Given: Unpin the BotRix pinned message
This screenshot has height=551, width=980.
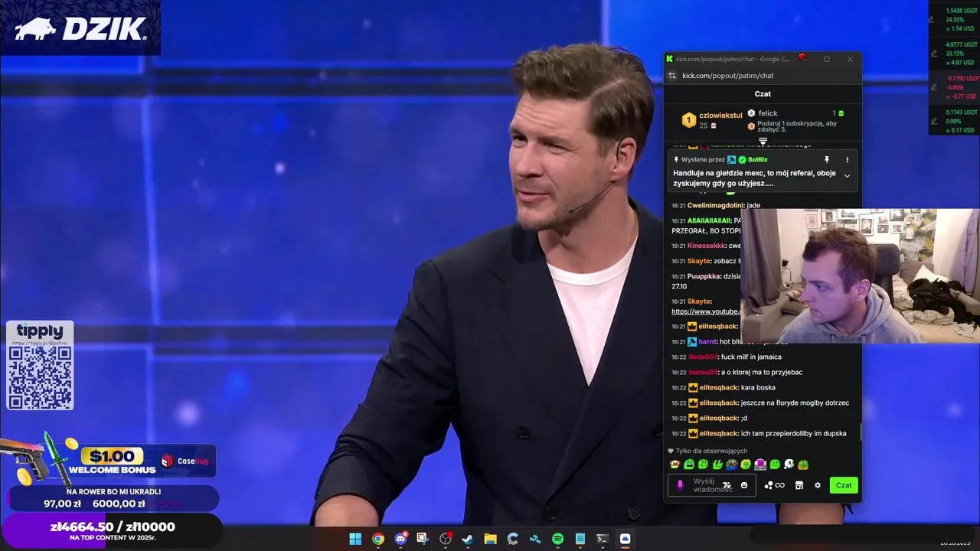Looking at the screenshot, I should (x=826, y=159).
